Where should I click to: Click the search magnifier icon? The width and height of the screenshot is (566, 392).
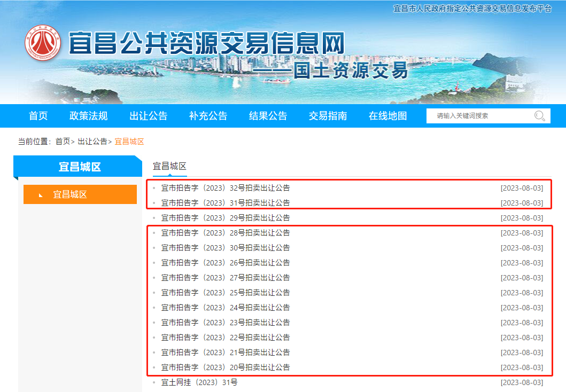pyautogui.click(x=539, y=116)
